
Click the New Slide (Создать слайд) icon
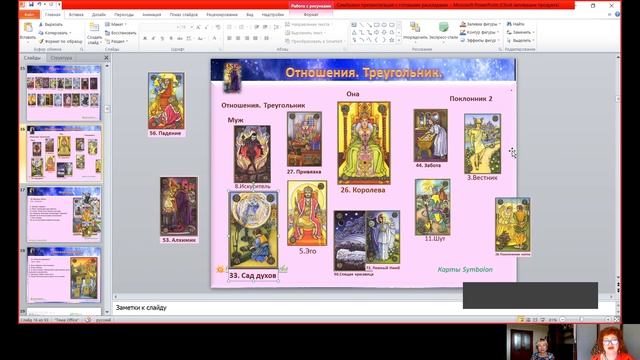(94, 28)
